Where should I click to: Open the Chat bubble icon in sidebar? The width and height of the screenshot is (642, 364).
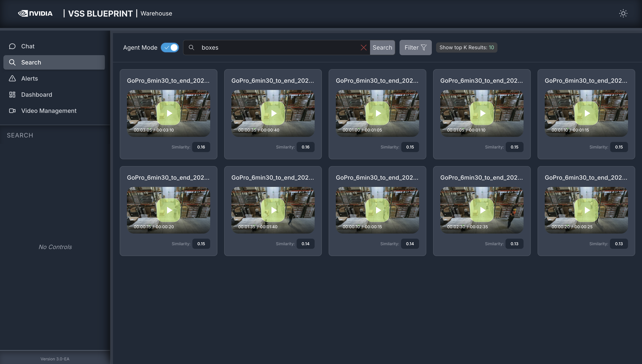[x=13, y=46]
